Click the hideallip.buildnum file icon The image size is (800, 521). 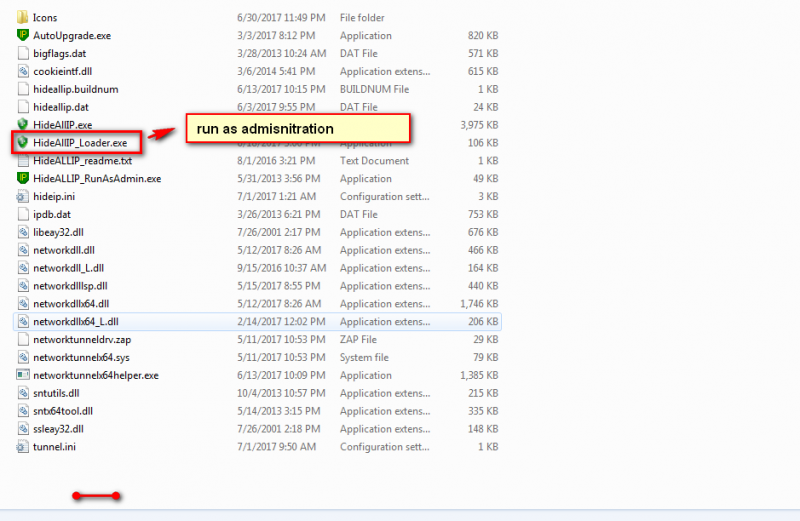[22, 89]
